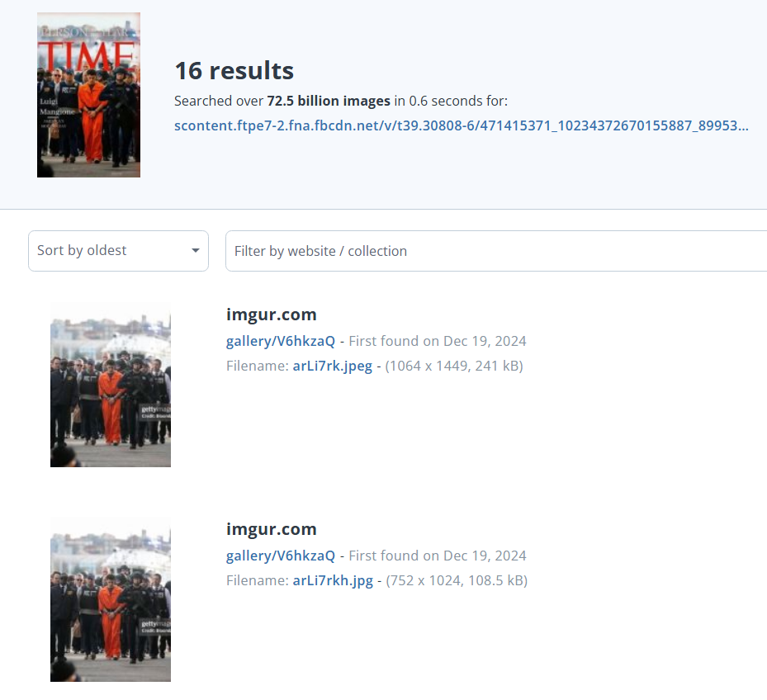Image resolution: width=767 pixels, height=700 pixels.
Task: Open the first result's image thumbnail
Action: [x=111, y=385]
